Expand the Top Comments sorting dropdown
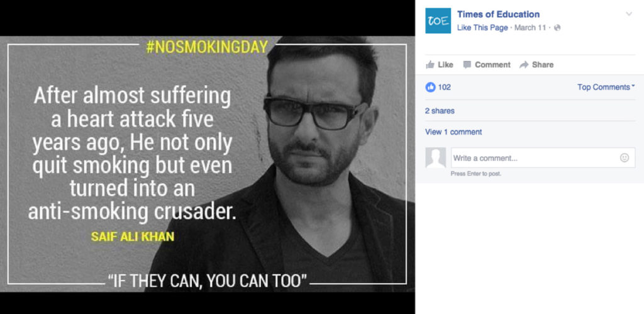 click(x=606, y=87)
